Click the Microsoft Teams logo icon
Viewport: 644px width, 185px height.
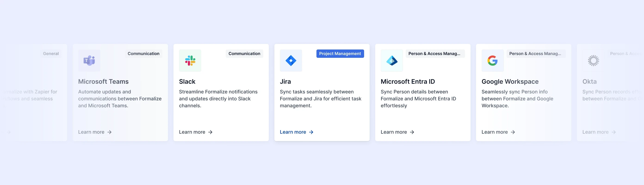[x=89, y=61]
